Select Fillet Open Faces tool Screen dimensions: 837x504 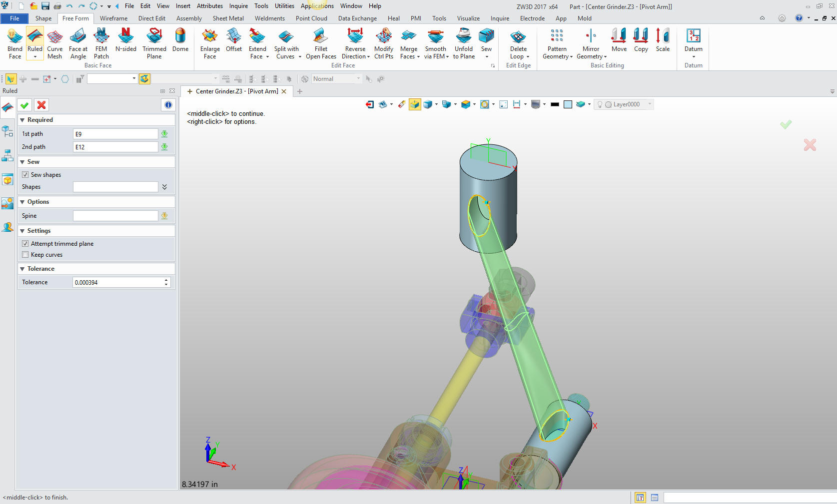321,43
